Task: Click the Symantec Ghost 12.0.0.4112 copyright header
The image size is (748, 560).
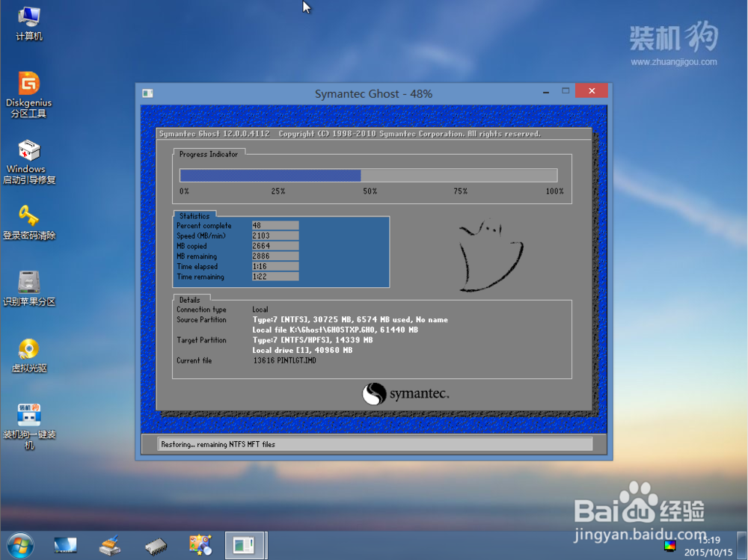Action: [x=349, y=134]
